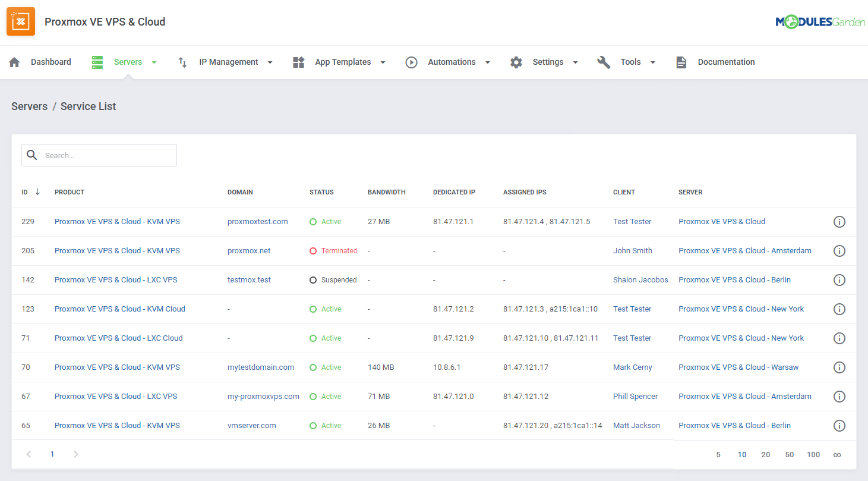Toggle ID column sort arrow
Image resolution: width=868 pixels, height=481 pixels.
tap(37, 192)
